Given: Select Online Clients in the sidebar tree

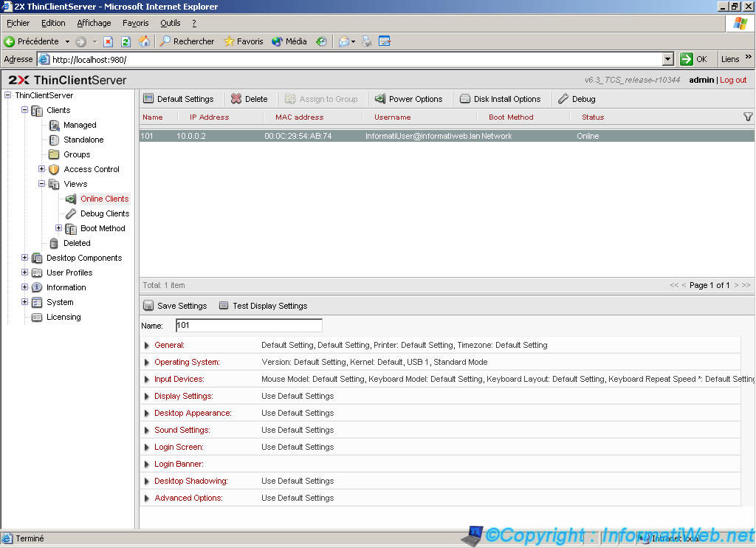Looking at the screenshot, I should (103, 199).
